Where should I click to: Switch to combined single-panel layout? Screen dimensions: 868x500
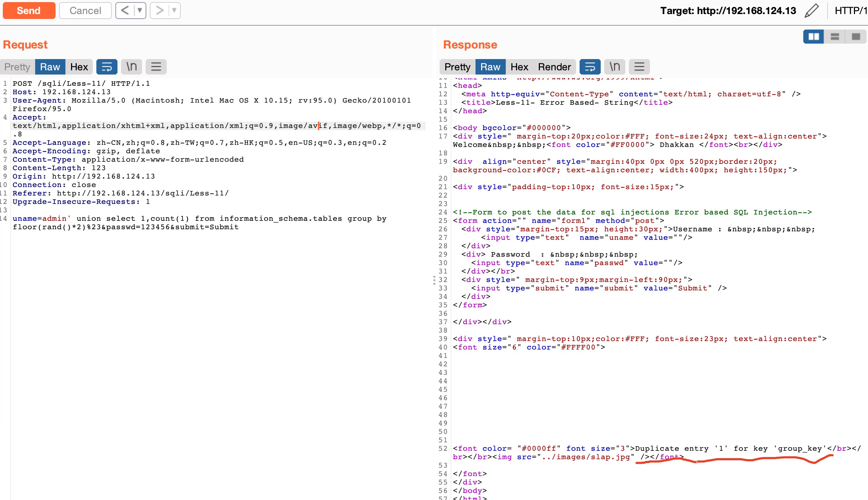click(856, 37)
